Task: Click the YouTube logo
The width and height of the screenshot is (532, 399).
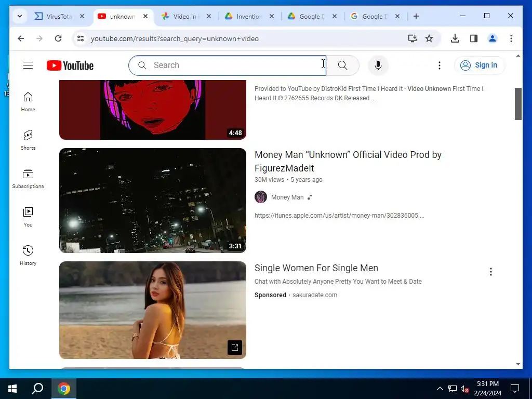Action: [x=70, y=65]
